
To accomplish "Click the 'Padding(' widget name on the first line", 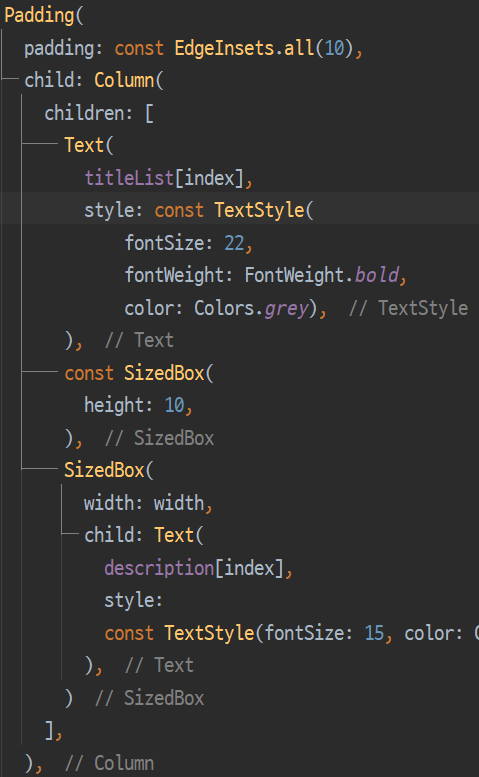I will tap(44, 15).
